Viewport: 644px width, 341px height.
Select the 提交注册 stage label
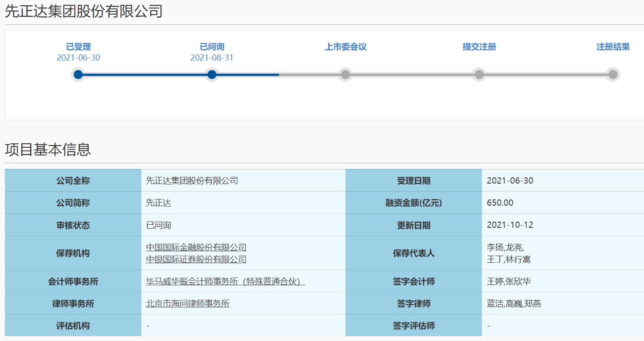(x=479, y=47)
